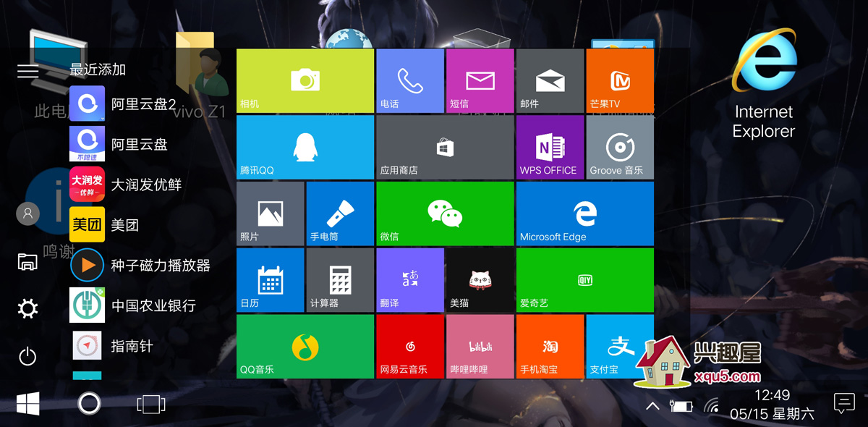Open the 网易云音乐 tile

point(410,347)
